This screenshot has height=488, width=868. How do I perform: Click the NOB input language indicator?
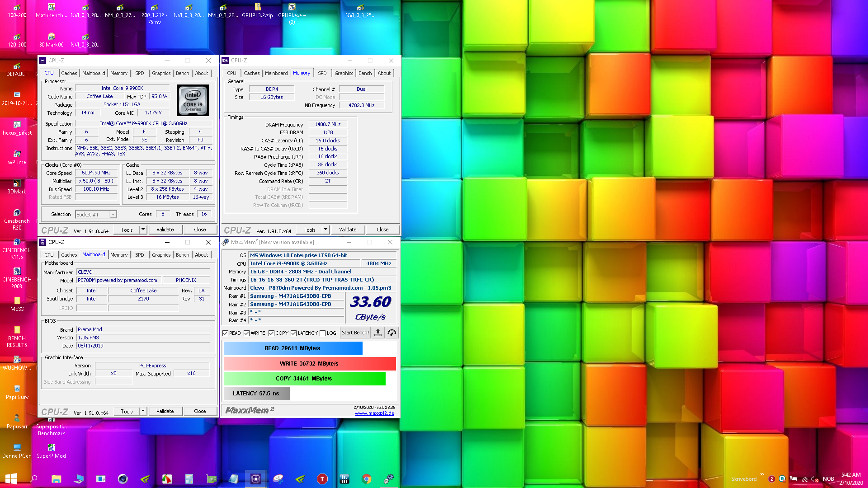[x=828, y=479]
